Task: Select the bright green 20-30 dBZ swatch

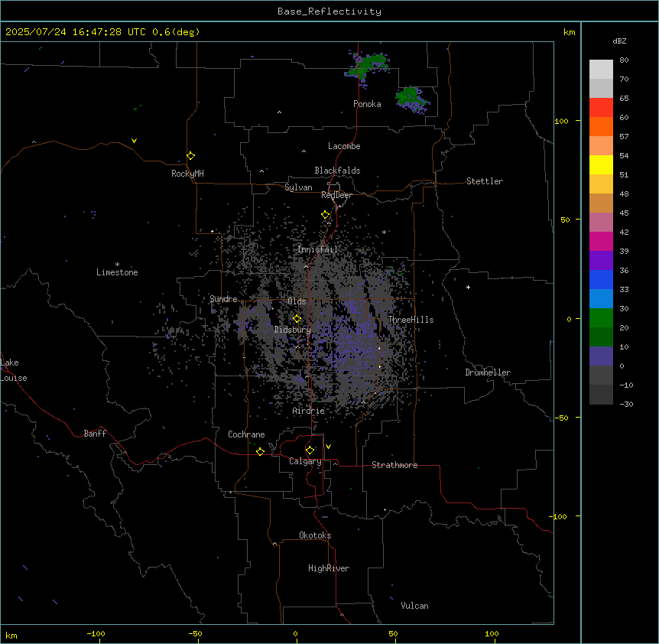Action: tap(601, 318)
